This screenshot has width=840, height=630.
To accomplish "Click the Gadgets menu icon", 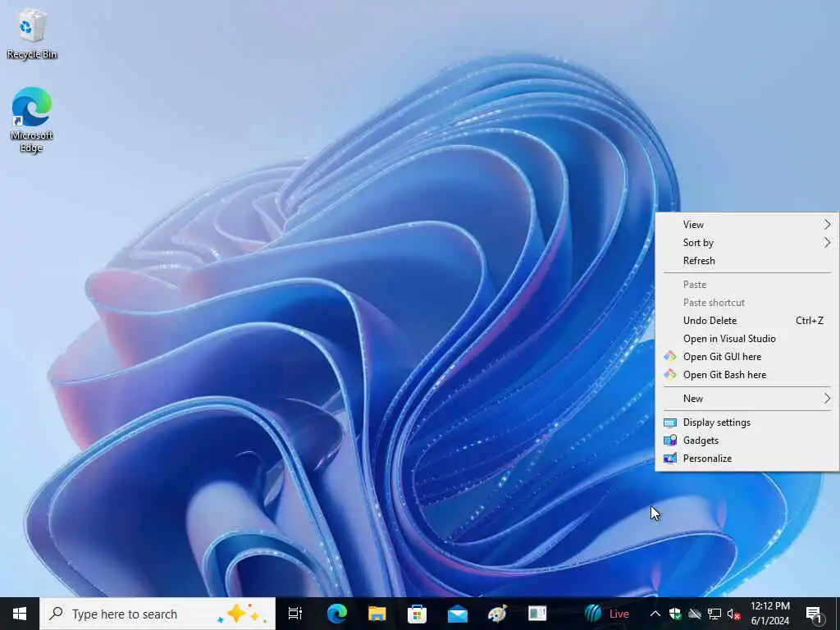I will (669, 441).
